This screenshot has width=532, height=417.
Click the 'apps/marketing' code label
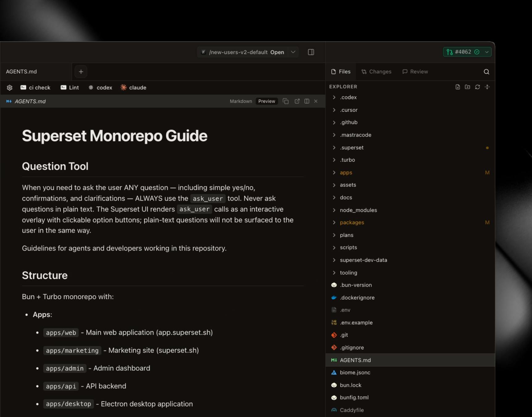[72, 351]
